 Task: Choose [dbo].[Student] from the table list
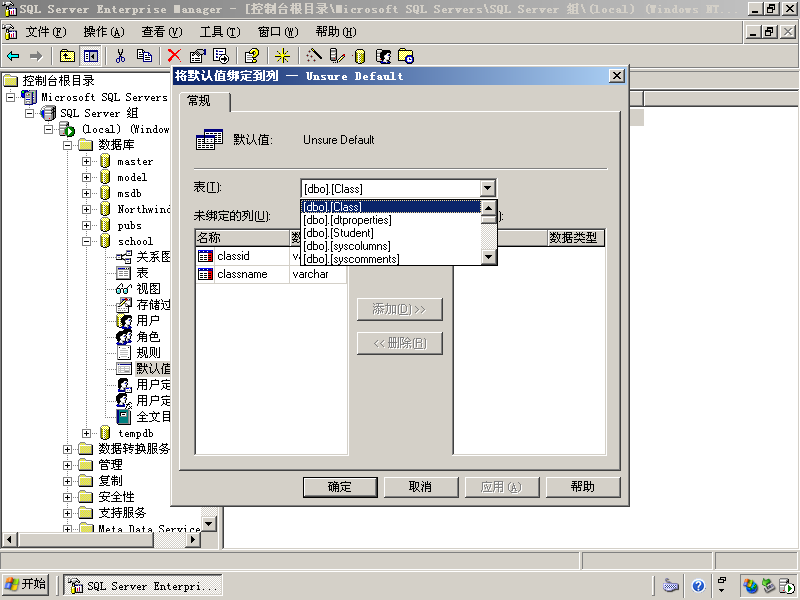point(390,233)
